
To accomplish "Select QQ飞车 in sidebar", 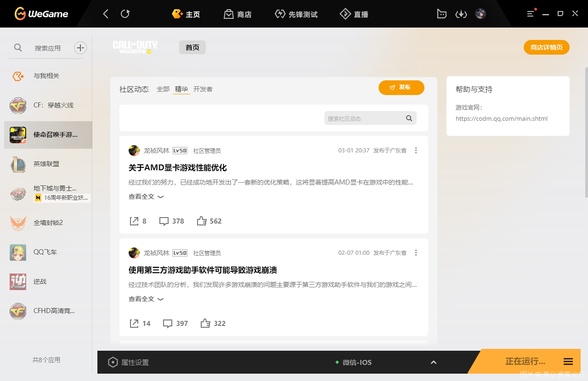I will 48,252.
